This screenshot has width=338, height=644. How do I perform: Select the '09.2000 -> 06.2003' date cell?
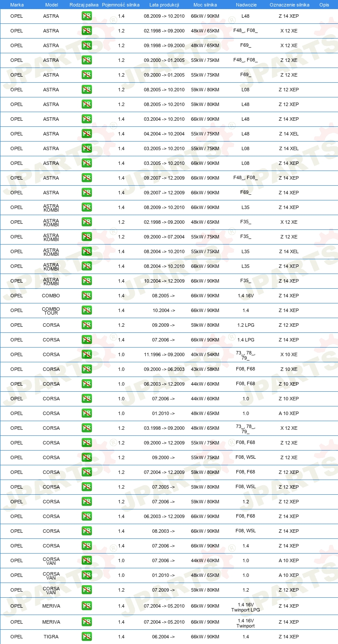tap(164, 369)
